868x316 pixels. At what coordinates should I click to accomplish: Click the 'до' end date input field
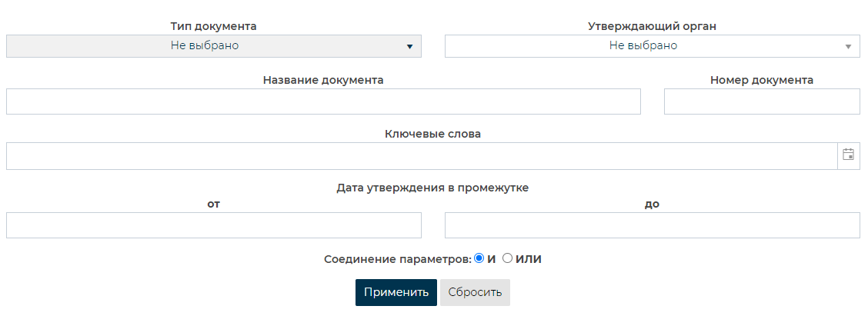point(652,225)
